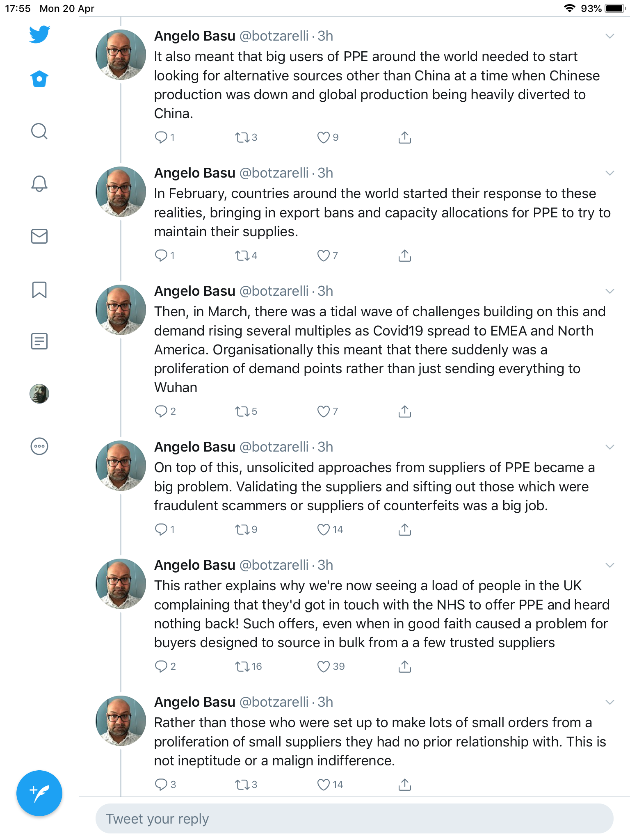Open Messages envelope icon

39,236
